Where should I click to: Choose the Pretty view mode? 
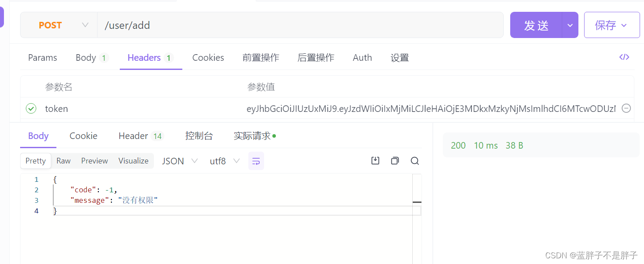click(x=36, y=161)
